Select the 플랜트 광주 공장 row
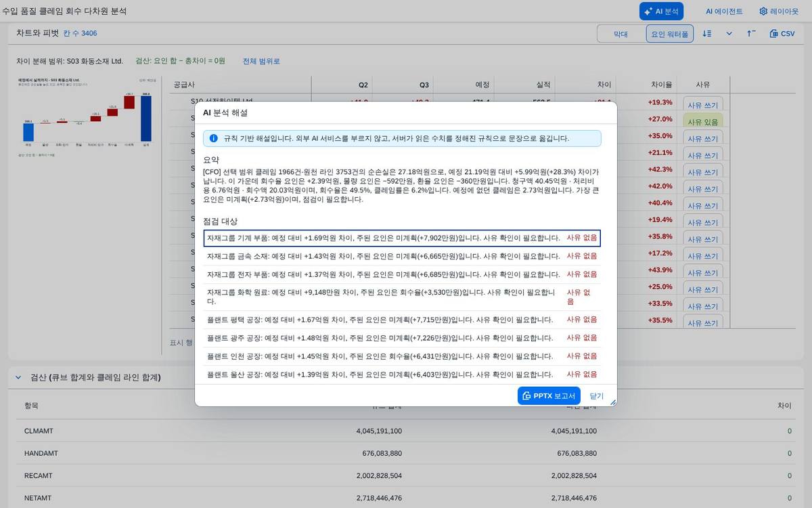 [x=402, y=337]
